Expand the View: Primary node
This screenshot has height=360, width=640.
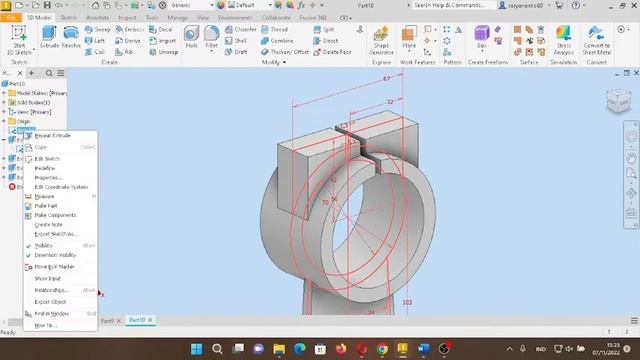click(4, 112)
